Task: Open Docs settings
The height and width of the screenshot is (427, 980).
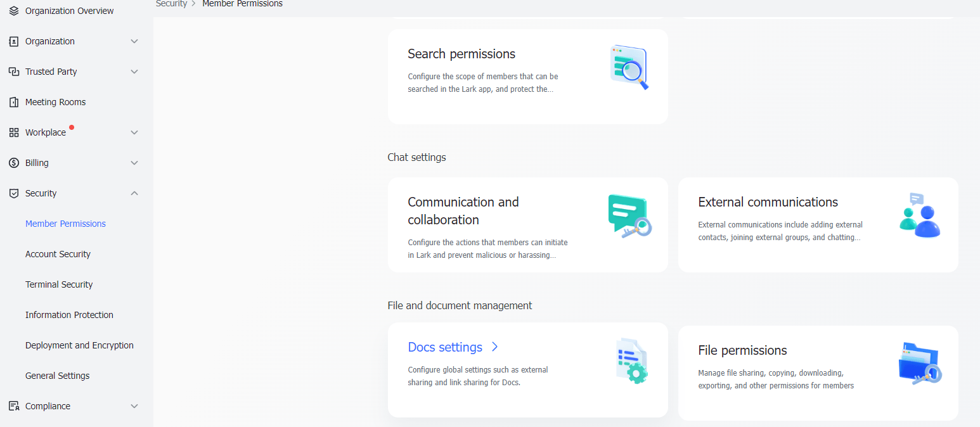Action: click(446, 347)
